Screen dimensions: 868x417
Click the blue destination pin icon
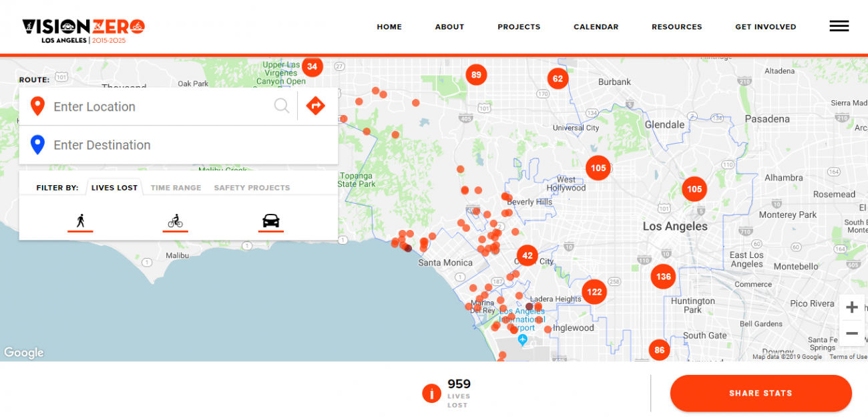(37, 145)
